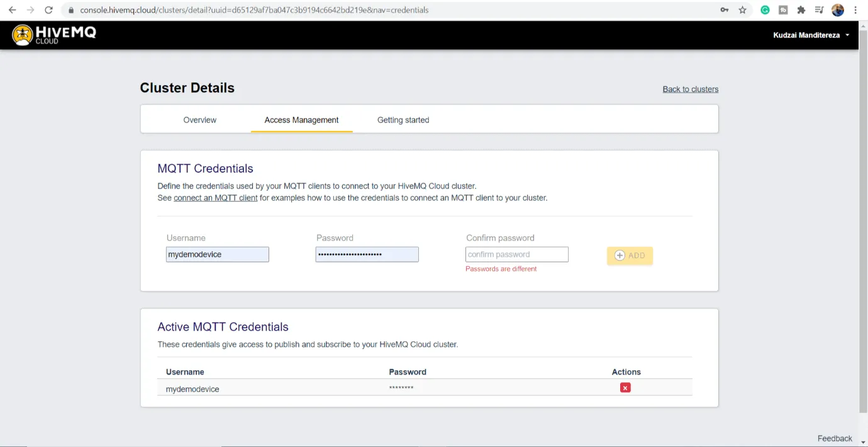
Task: Click the browser address bar URL
Action: (254, 10)
